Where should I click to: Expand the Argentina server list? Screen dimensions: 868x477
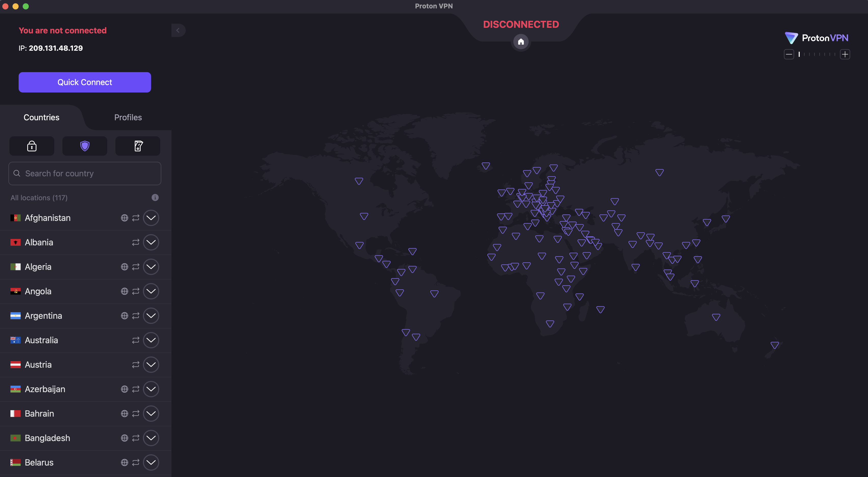pos(151,316)
